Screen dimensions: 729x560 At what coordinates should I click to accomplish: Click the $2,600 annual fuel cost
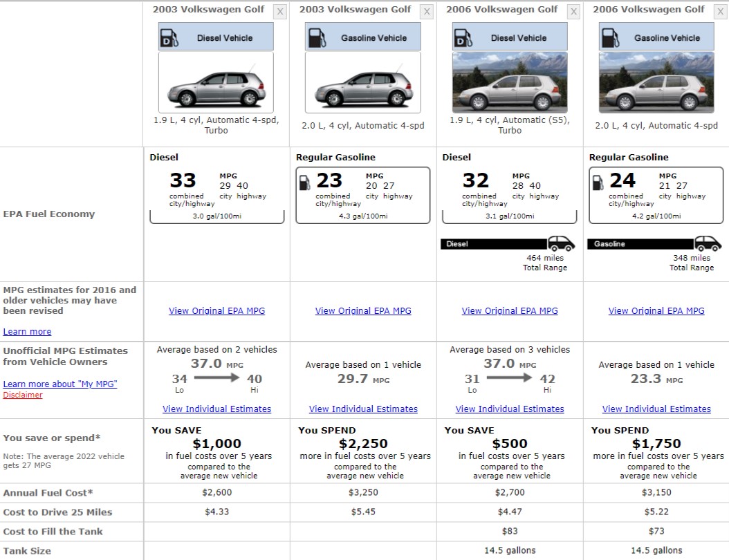click(216, 493)
